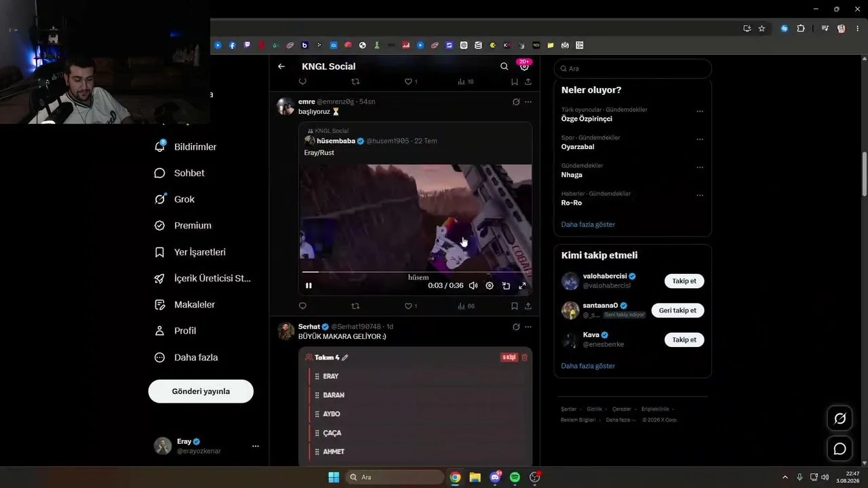The width and height of the screenshot is (868, 488).
Task: Click the browser page scrollbar
Action: (x=864, y=173)
